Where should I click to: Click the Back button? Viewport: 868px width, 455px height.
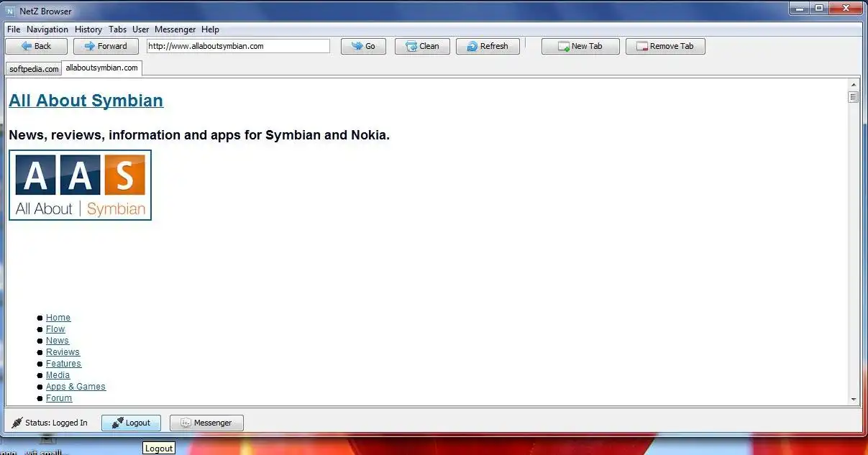click(x=37, y=46)
